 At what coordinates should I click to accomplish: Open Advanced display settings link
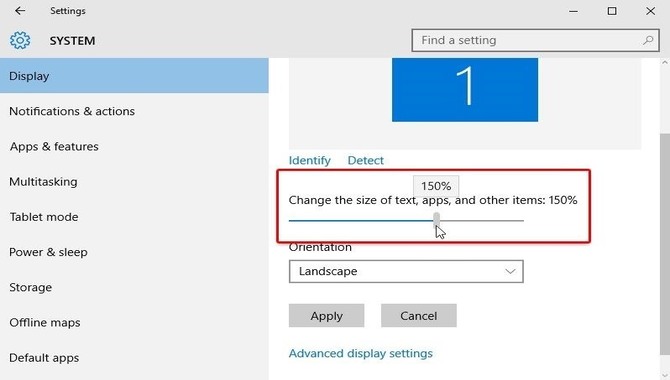361,353
